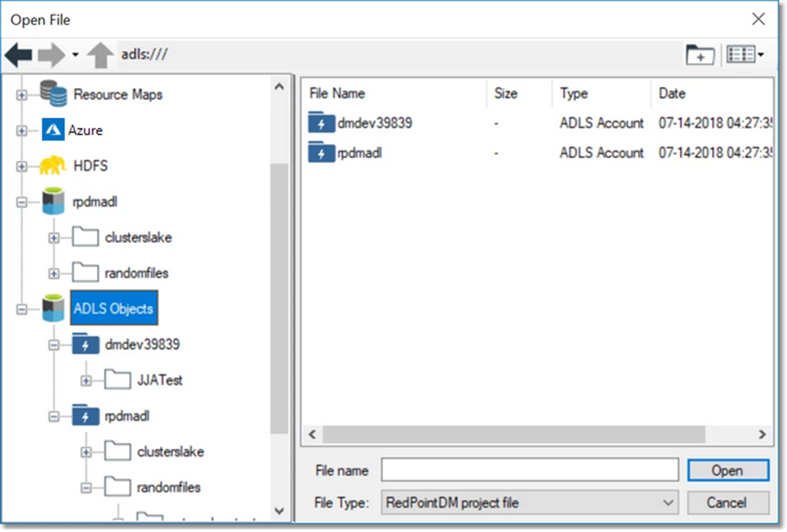Create a new folder using the toolbar icon
Screen dimensions: 787x532
[699, 54]
